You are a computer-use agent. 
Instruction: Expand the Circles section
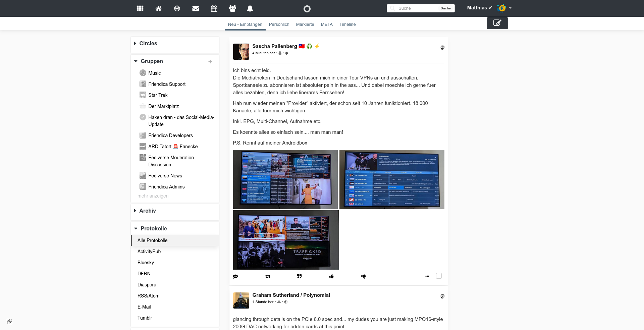[148, 44]
